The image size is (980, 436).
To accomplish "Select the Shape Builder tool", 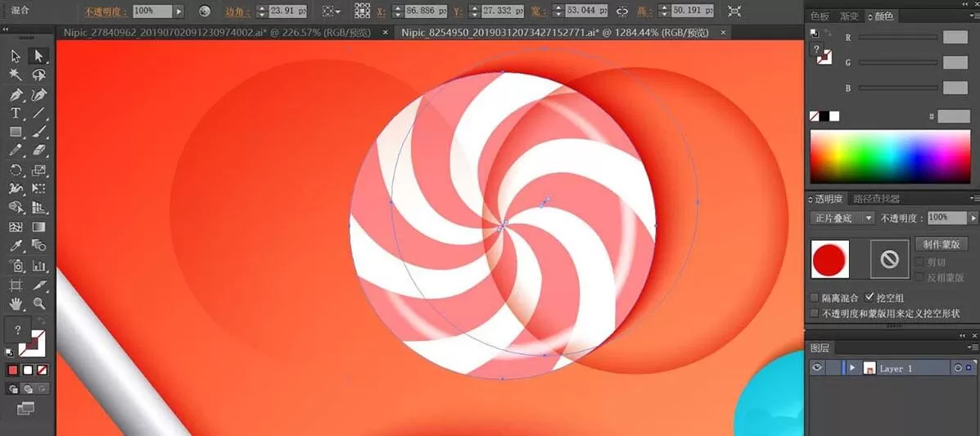I will 16,207.
